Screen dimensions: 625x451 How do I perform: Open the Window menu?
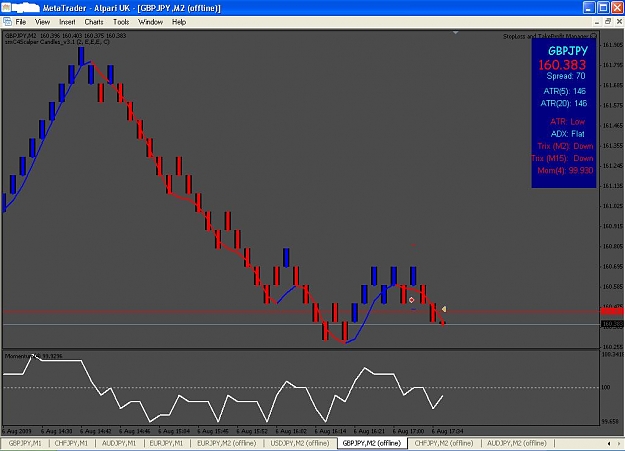pyautogui.click(x=150, y=22)
